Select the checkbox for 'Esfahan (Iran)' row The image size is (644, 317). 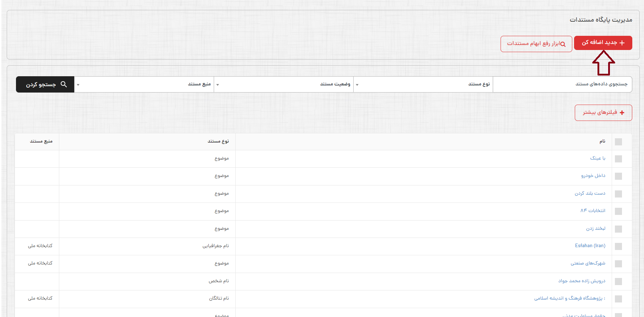[618, 246]
